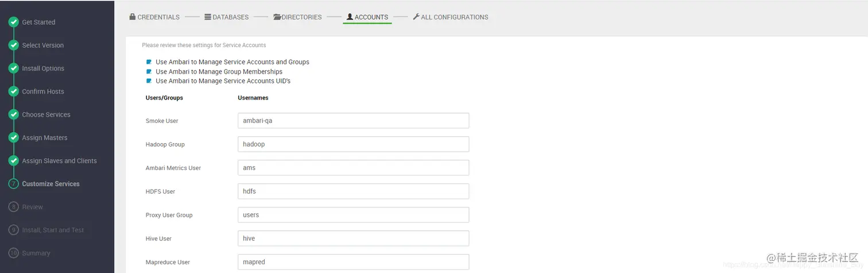The image size is (868, 273).
Task: Click the Assign Masters step checkmark icon
Action: (x=13, y=137)
